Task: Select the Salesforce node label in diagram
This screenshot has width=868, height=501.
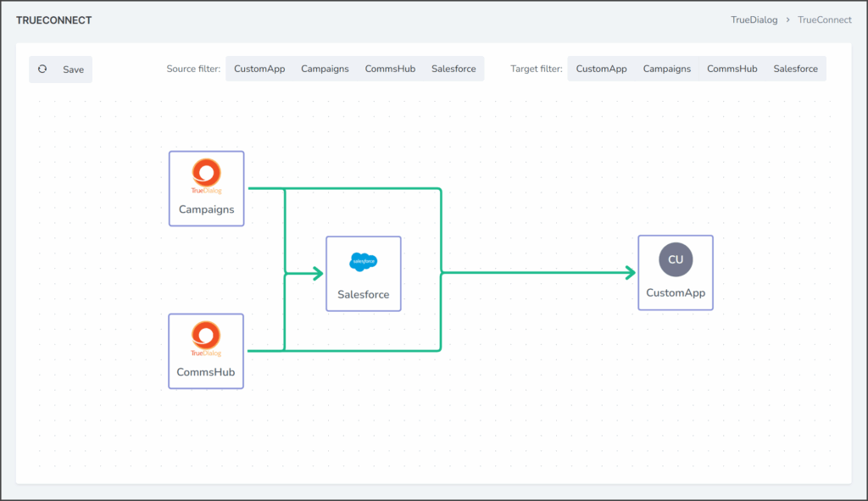Action: pos(363,294)
